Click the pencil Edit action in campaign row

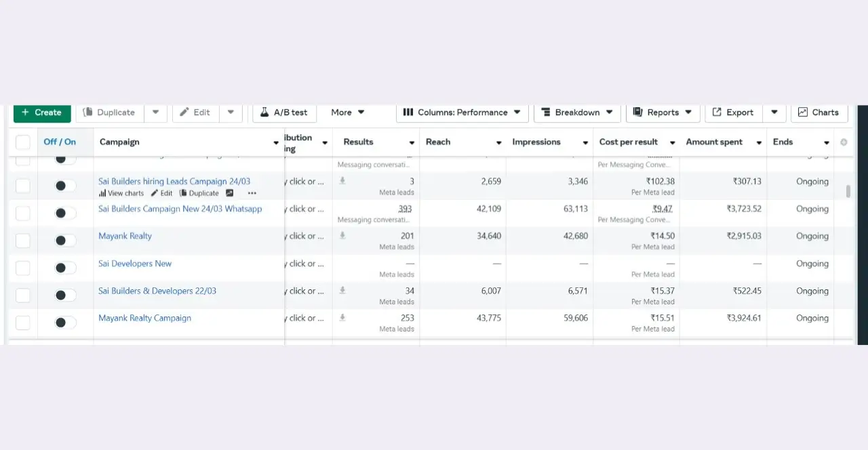pos(161,193)
